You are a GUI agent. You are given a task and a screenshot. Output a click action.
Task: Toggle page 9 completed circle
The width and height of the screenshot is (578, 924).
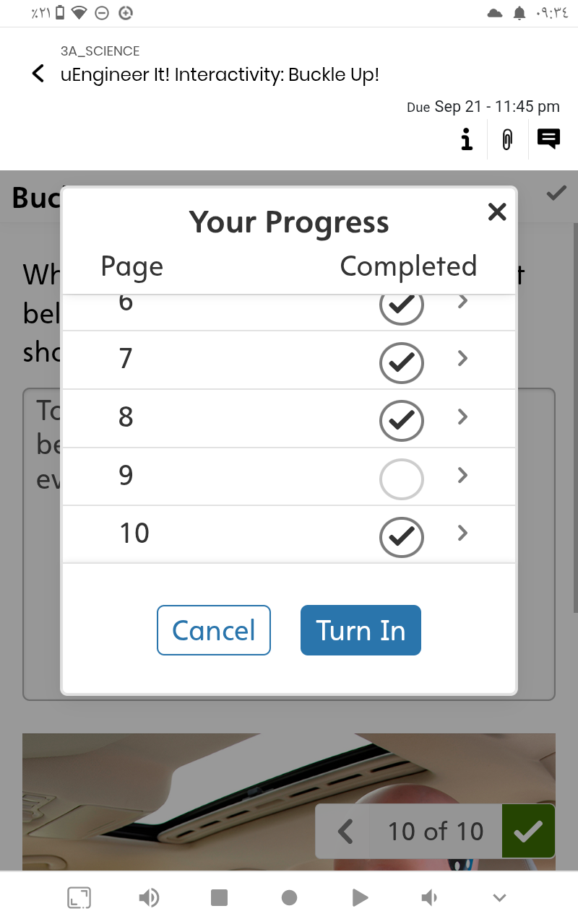[x=401, y=479]
